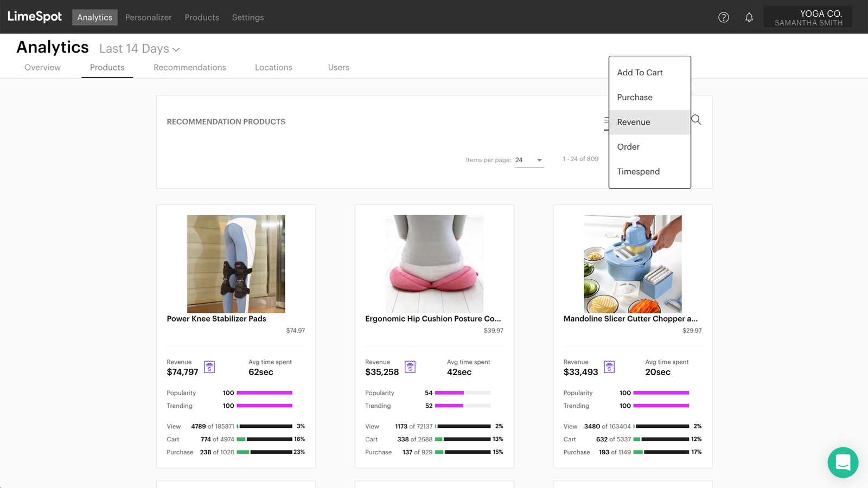Click the $74.97 product price
The image size is (868, 488).
(x=296, y=331)
